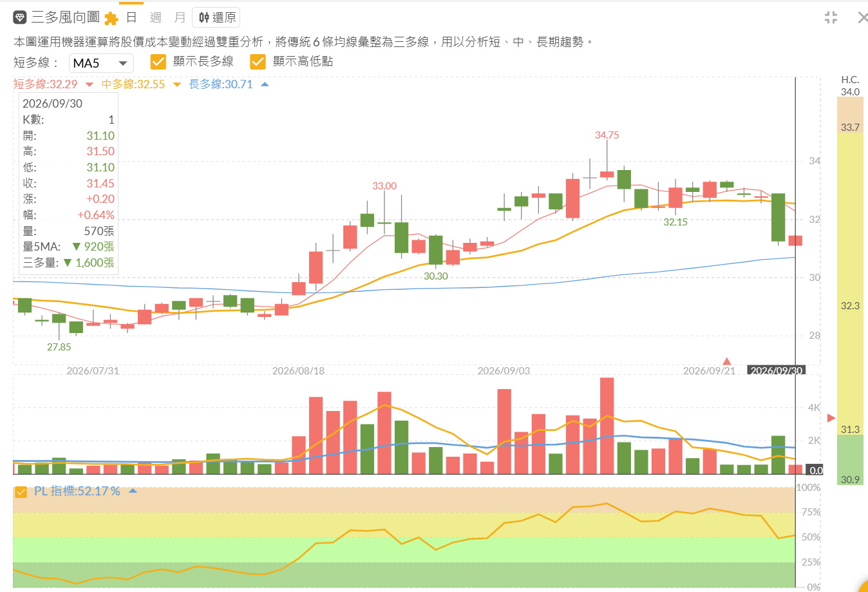Click the blue arrow beside PL 指標:52.17%

pyautogui.click(x=133, y=491)
